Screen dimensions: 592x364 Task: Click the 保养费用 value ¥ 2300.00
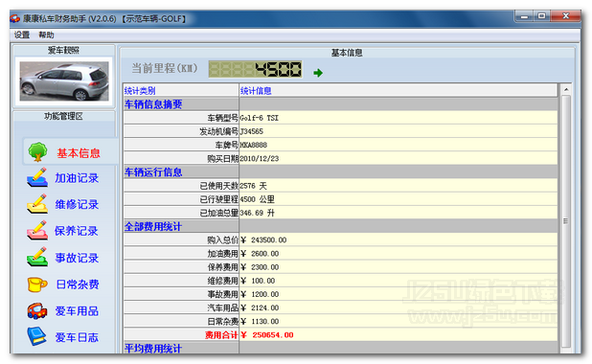point(260,267)
